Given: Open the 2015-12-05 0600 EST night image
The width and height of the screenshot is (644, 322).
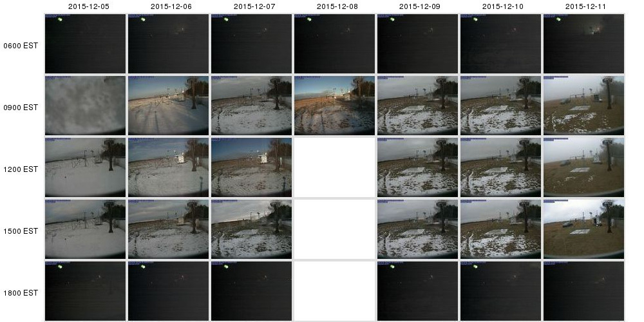Looking at the screenshot, I should (x=85, y=44).
